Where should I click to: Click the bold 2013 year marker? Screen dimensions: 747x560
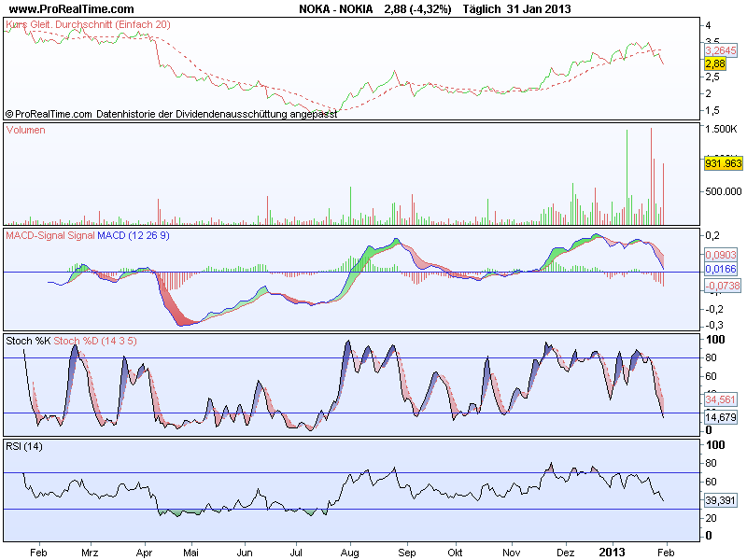pos(612,552)
